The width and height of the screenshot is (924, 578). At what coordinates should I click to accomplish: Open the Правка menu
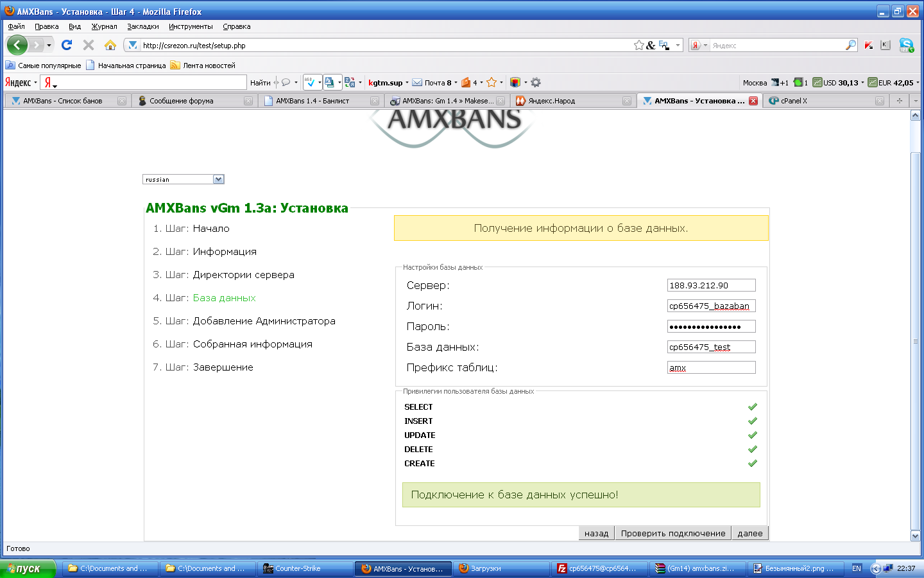pyautogui.click(x=47, y=26)
